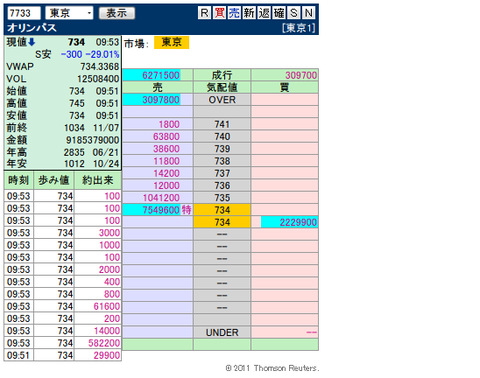Open the 東京 market dropdown

click(x=69, y=13)
